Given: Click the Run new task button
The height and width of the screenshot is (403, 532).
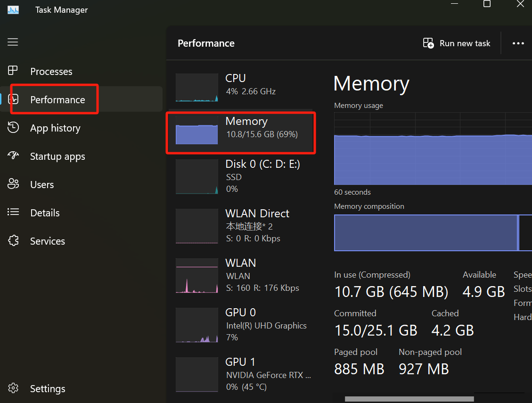Looking at the screenshot, I should (456, 43).
